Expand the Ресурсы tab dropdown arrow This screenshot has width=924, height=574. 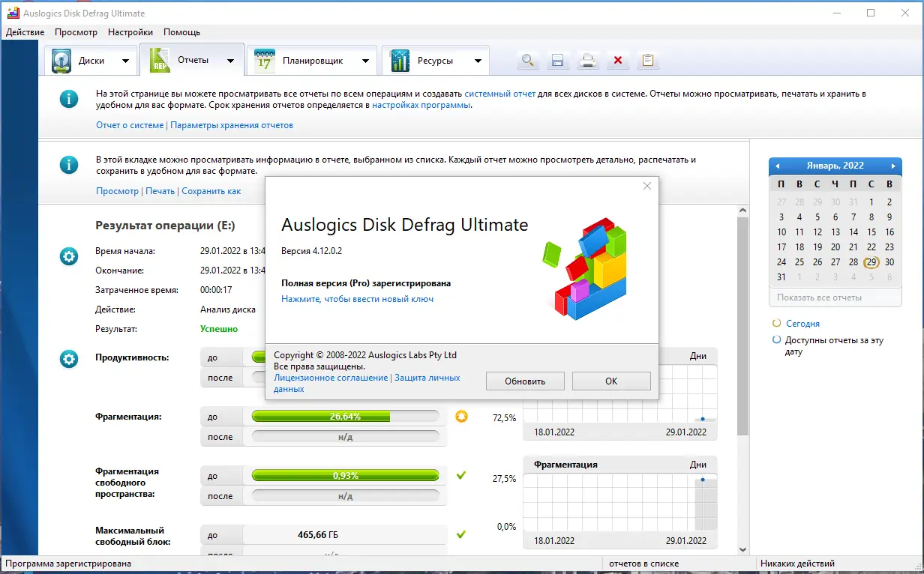pos(478,61)
